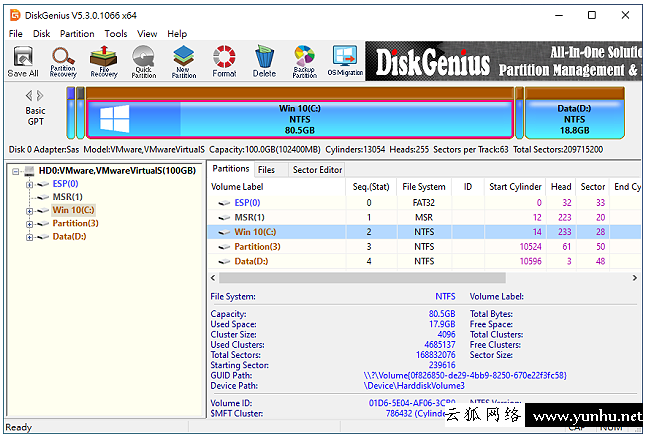This screenshot has height=438, width=646.
Task: Select Win 10(C:) in the disk tree
Action: point(73,210)
